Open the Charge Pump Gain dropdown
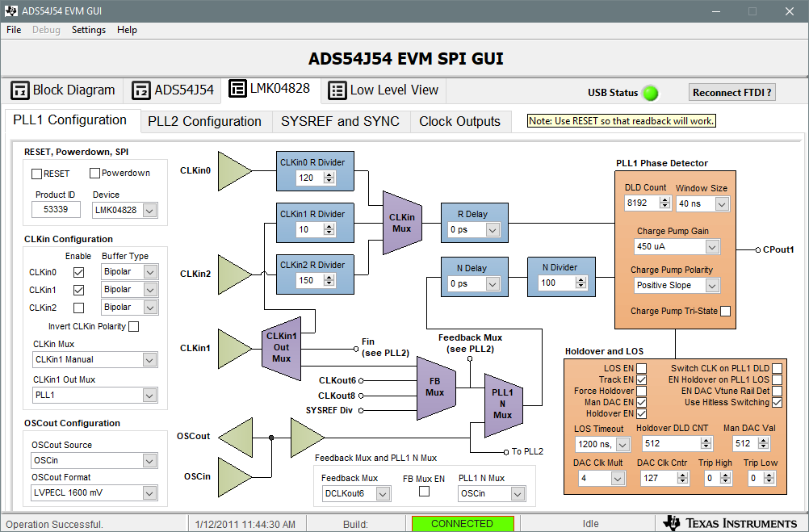The width and height of the screenshot is (809, 532). (712, 247)
